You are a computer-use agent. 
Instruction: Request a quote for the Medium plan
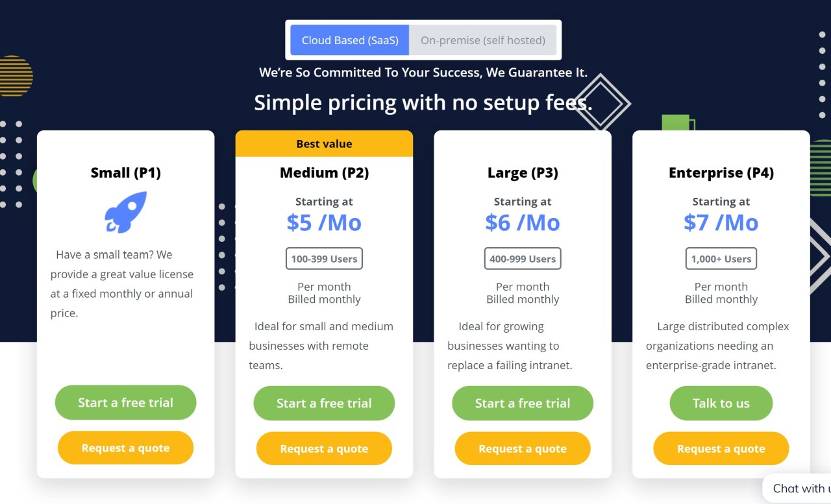(324, 448)
